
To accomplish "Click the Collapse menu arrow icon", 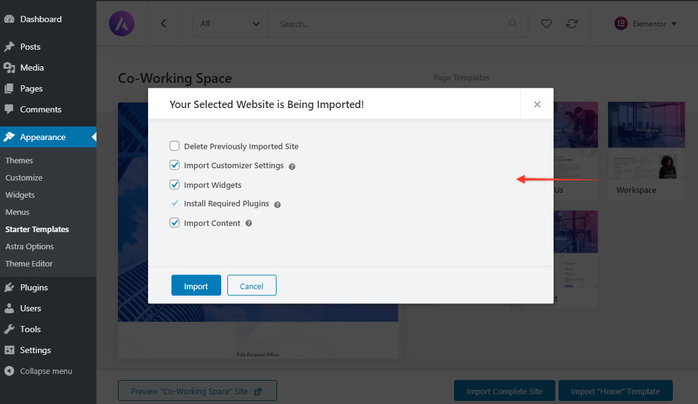I will coord(9,371).
